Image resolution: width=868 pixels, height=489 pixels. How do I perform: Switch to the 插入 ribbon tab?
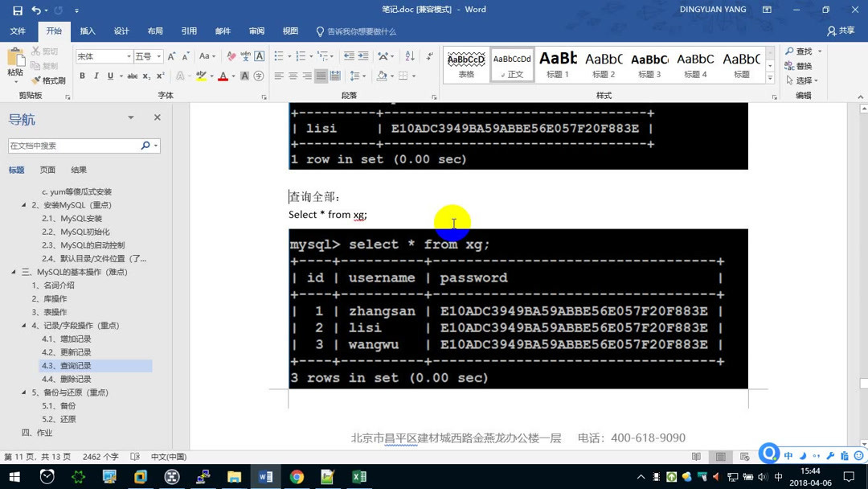(x=87, y=31)
